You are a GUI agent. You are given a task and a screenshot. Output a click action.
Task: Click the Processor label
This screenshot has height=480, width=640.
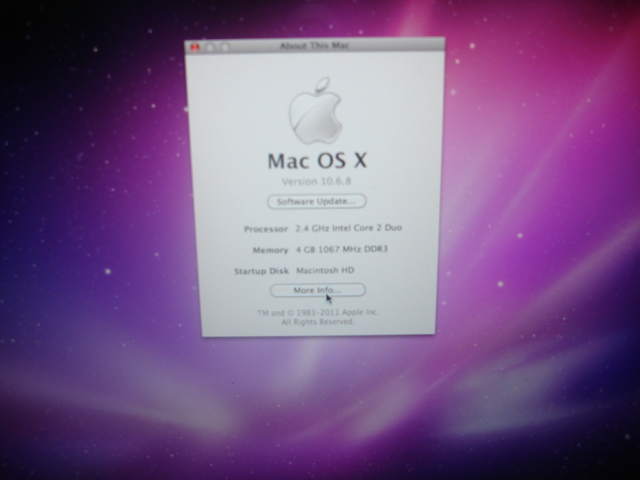pyautogui.click(x=266, y=229)
